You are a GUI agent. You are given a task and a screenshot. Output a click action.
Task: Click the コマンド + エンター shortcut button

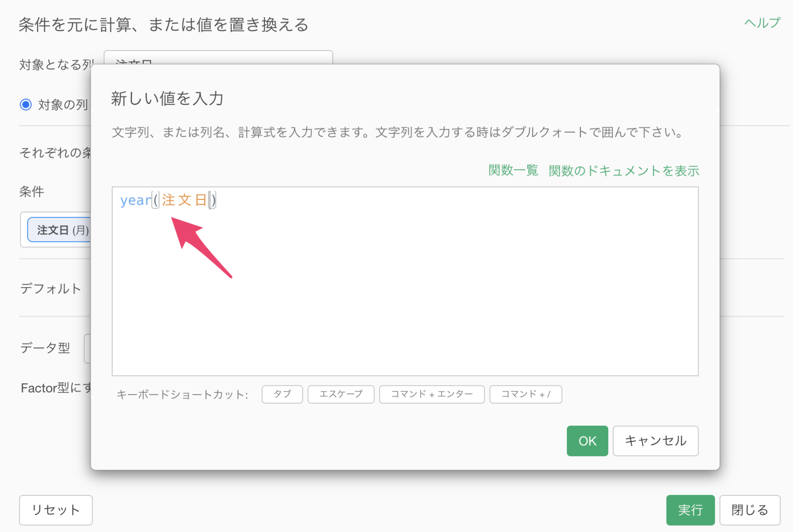pos(432,394)
